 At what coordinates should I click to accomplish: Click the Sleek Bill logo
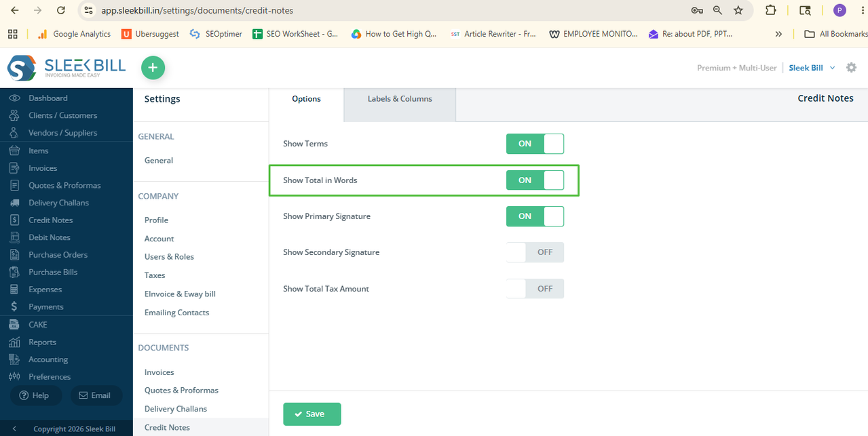(x=66, y=68)
